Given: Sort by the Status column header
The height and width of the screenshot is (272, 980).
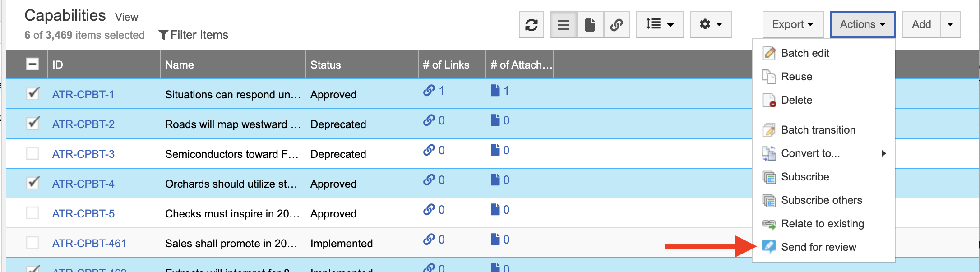Looking at the screenshot, I should click(325, 65).
